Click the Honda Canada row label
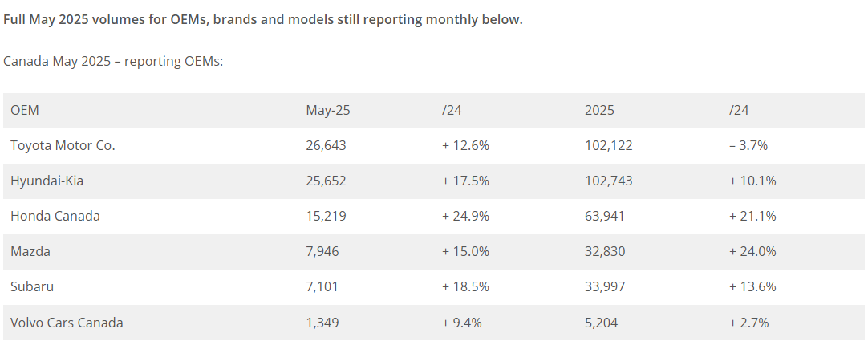 (x=55, y=217)
